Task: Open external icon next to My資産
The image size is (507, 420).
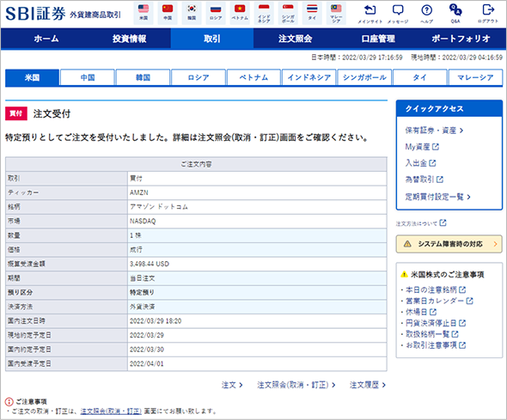Action: click(x=436, y=147)
